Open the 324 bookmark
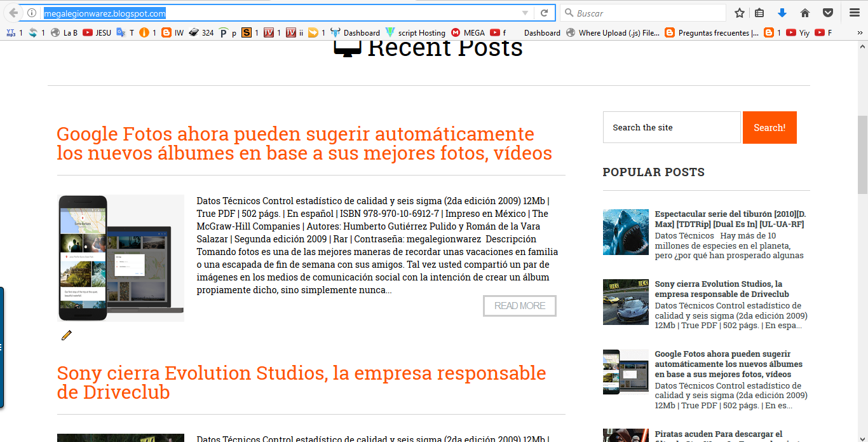Viewport: 868px width, 442px height. pos(201,32)
